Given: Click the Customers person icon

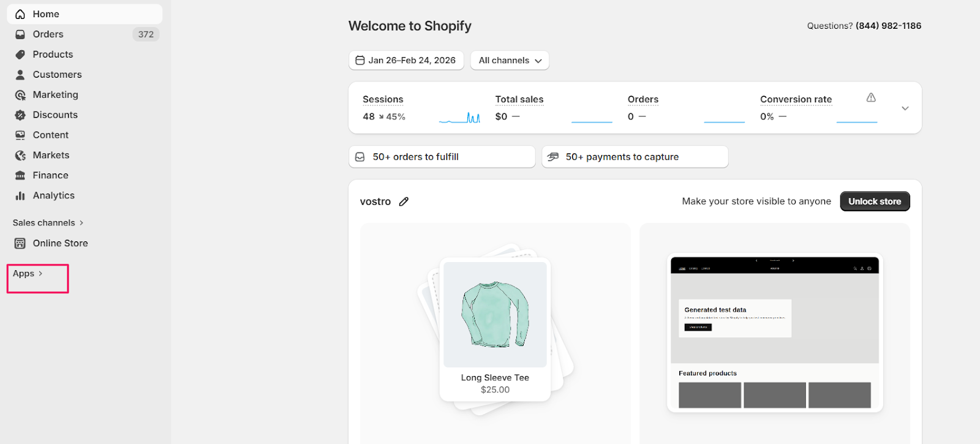Looking at the screenshot, I should 20,75.
